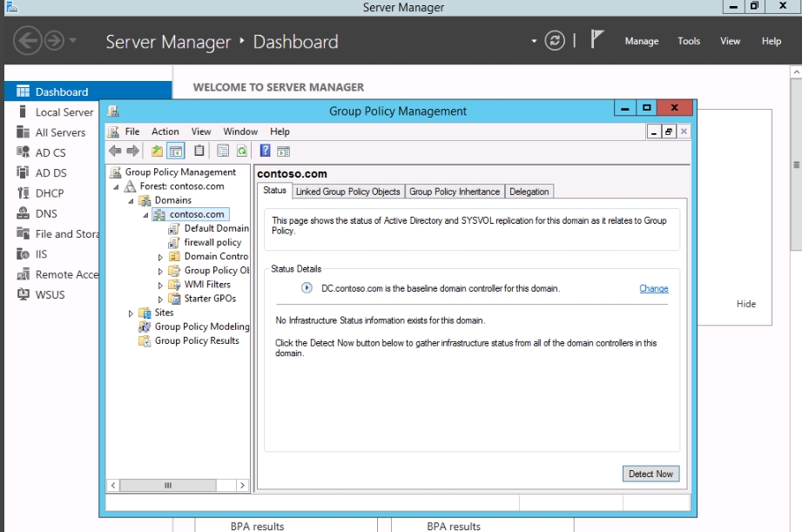The image size is (802, 532).
Task: Open the Help menu in Group Policy Management
Action: 280,131
